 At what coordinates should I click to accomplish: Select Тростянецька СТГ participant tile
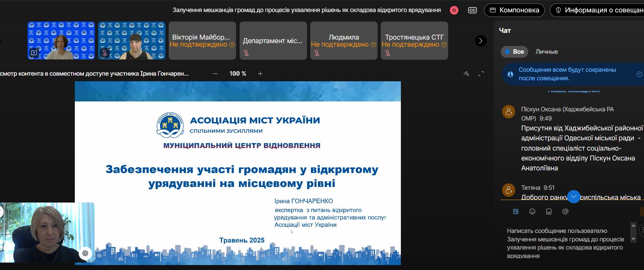click(x=414, y=41)
